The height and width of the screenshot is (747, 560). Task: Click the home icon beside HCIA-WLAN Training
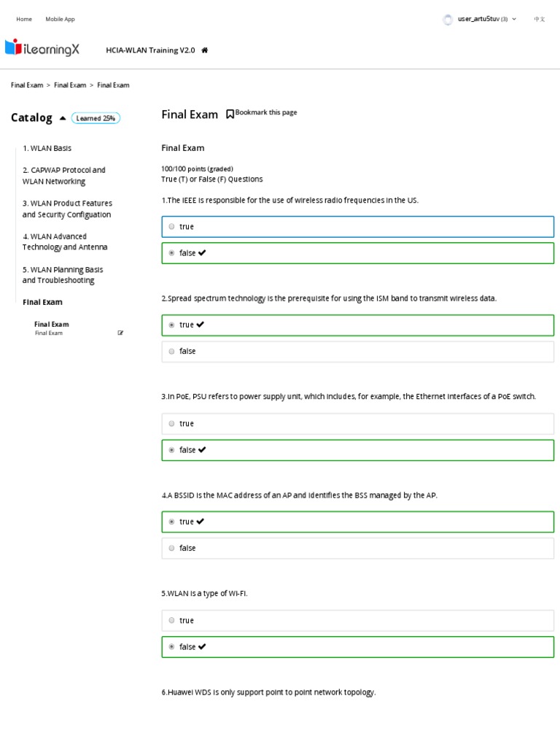point(205,50)
